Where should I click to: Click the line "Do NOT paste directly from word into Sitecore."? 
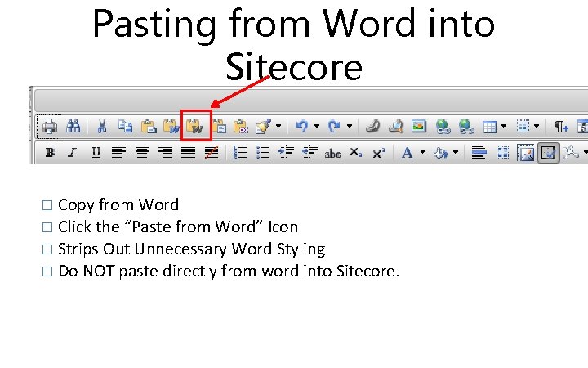[x=229, y=272]
